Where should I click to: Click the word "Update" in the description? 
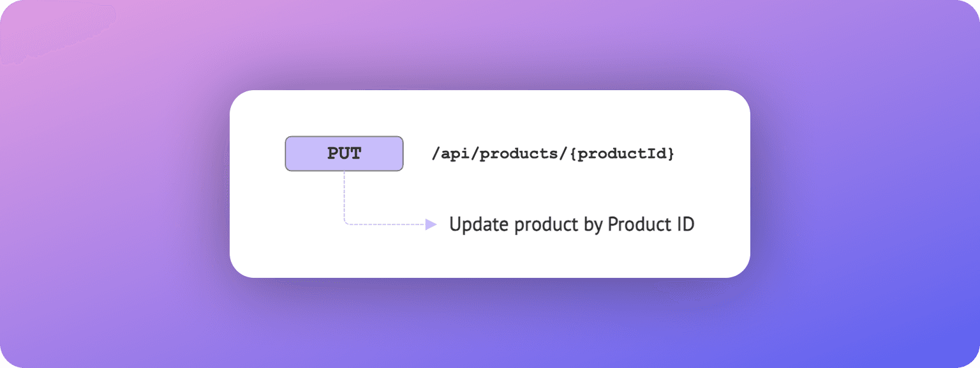pyautogui.click(x=473, y=225)
